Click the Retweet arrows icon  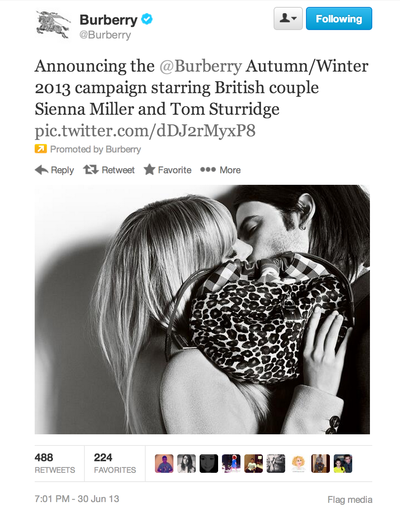pyautogui.click(x=91, y=170)
